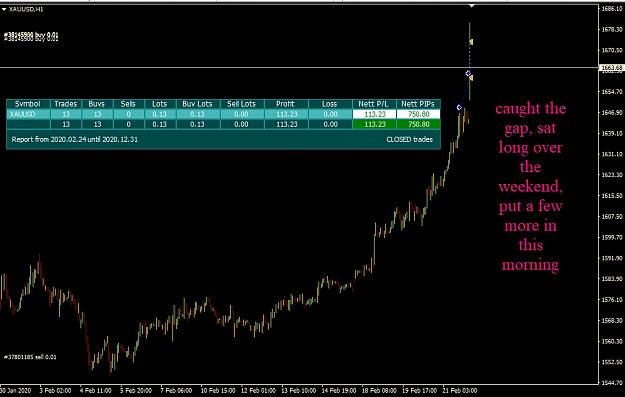The height and width of the screenshot is (397, 625).
Task: Select the blue trade entry marker on the price line
Action: pos(468,73)
